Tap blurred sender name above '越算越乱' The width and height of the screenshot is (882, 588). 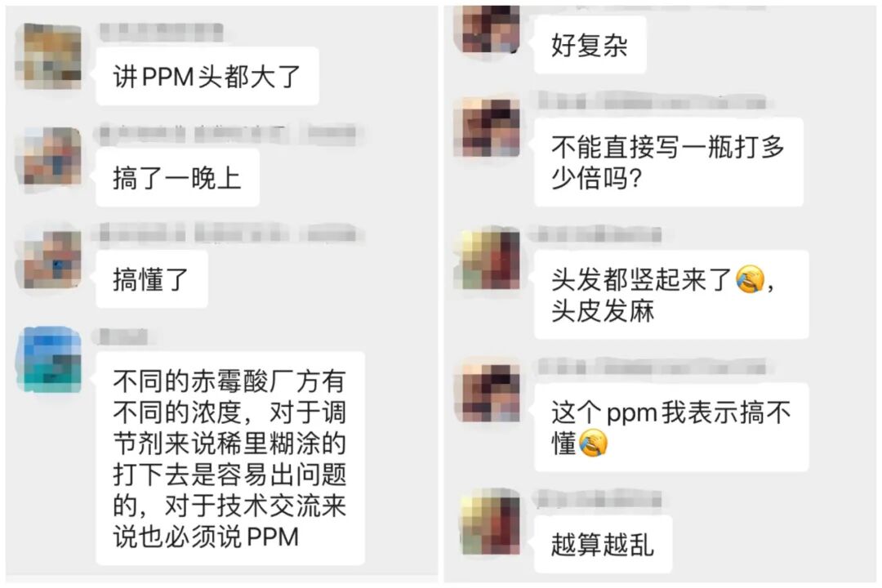point(599,499)
